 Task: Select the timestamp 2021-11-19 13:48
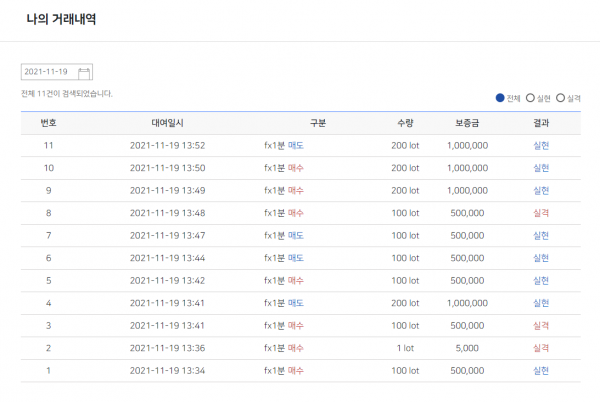(168, 213)
